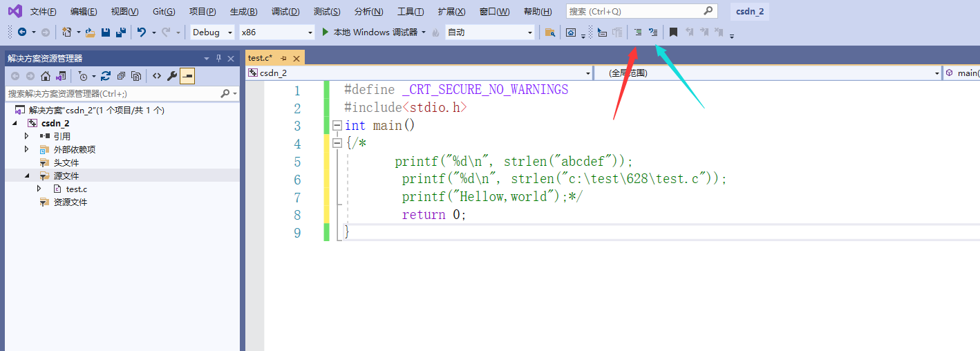The height and width of the screenshot is (351, 980).
Task: Click Show All Files icon
Action: point(136,76)
